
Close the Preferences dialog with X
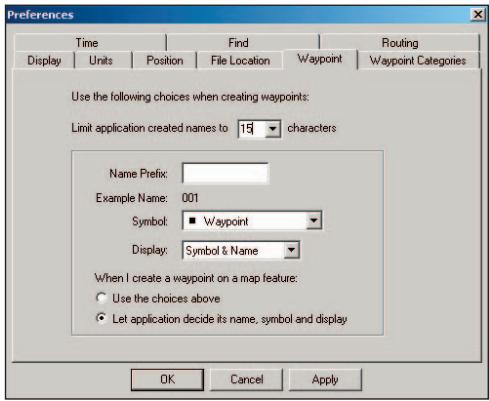[x=477, y=15]
